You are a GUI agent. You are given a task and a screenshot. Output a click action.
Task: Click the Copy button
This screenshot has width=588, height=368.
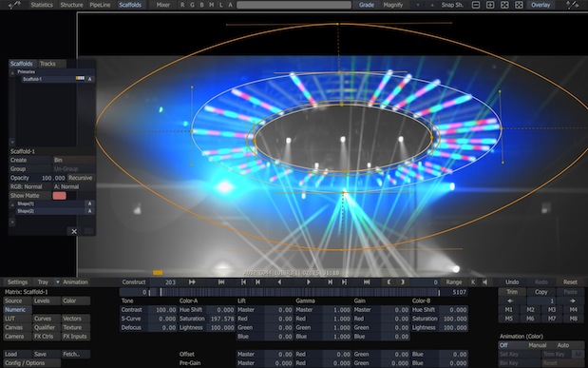coord(541,292)
